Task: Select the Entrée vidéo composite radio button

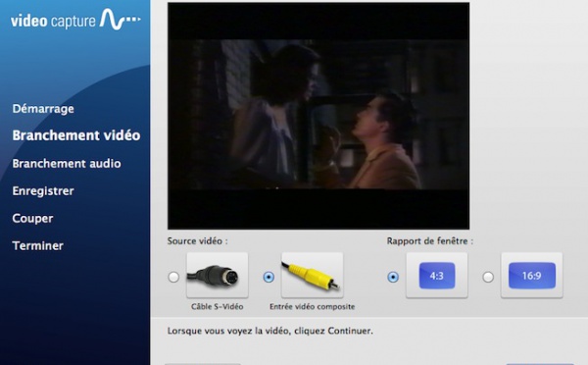Action: pyautogui.click(x=269, y=277)
